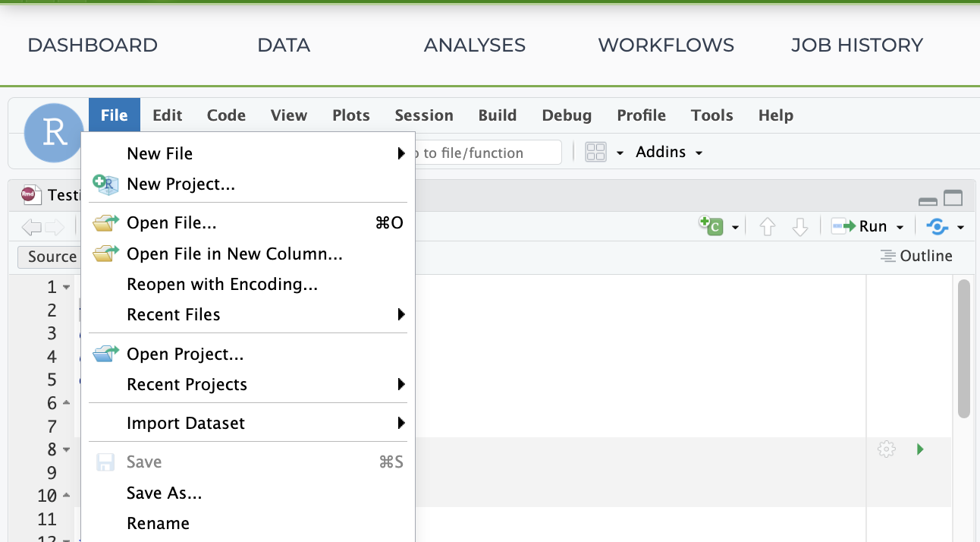Open the workspace panes dropdown arrow
Image resolution: width=980 pixels, height=542 pixels.
(x=620, y=153)
